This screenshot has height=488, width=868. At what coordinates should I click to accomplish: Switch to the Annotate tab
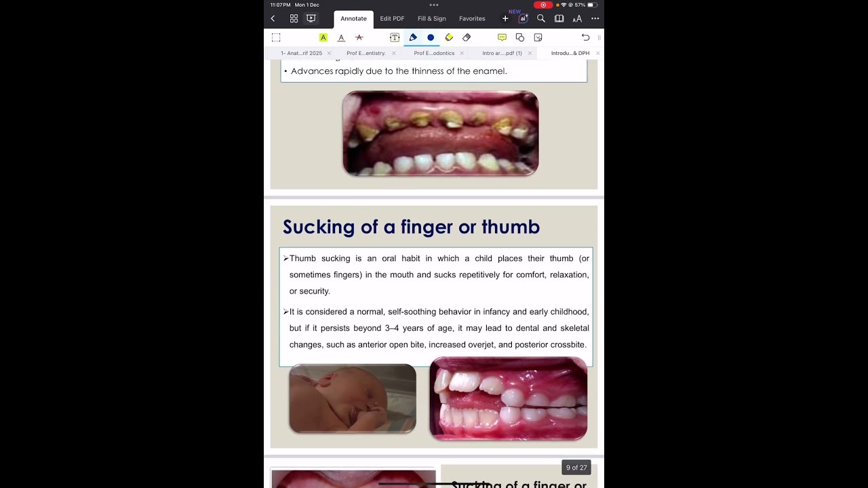pos(353,19)
